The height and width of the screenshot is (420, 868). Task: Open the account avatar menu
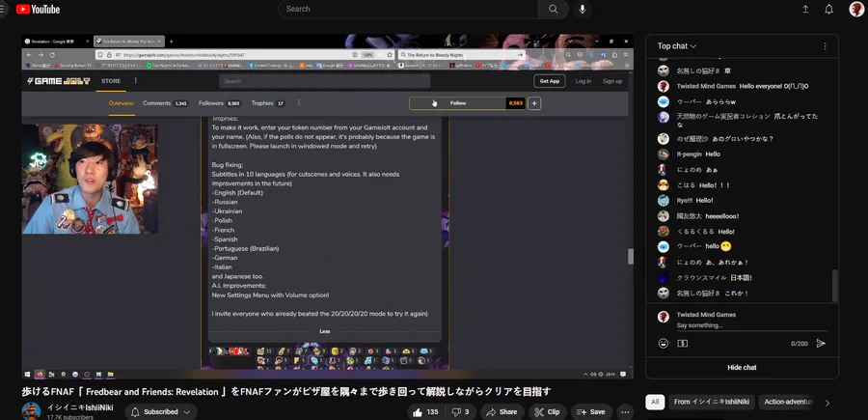pyautogui.click(x=856, y=9)
